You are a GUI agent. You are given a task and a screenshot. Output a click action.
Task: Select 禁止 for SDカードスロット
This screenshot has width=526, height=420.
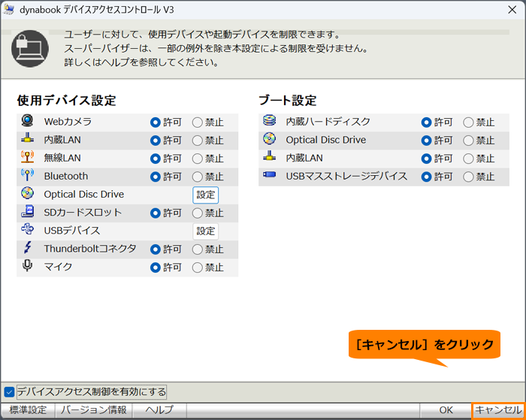(x=197, y=213)
